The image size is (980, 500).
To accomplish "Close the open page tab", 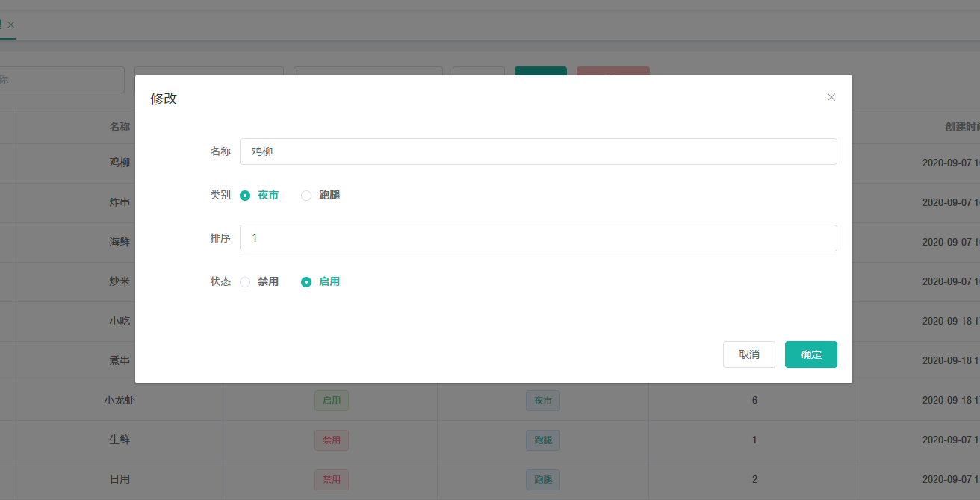I will point(11,25).
